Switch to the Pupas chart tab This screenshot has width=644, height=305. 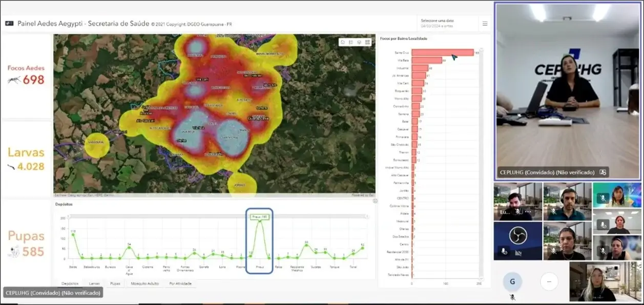[x=115, y=283]
